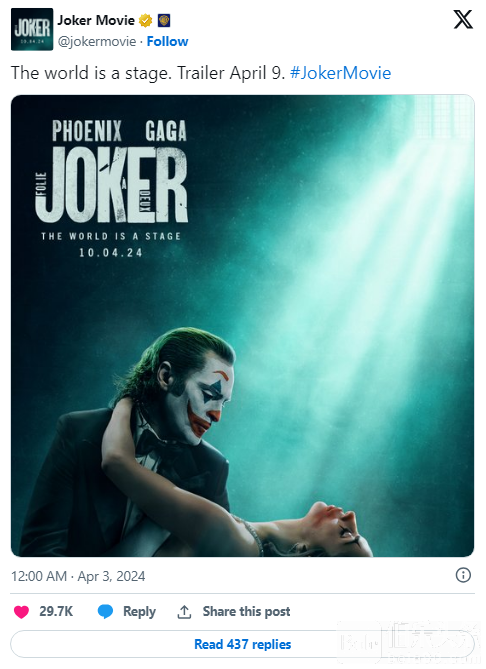Click the tweet text about Trailer April 9
The height and width of the screenshot is (669, 486).
tap(148, 73)
